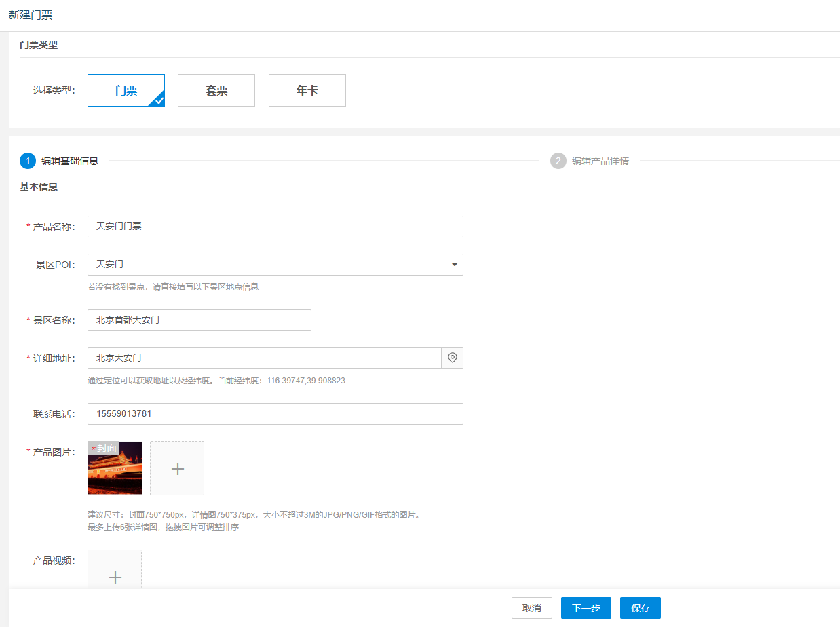Click the 封面 cover image thumbnail
Image resolution: width=840 pixels, height=627 pixels.
click(x=115, y=468)
